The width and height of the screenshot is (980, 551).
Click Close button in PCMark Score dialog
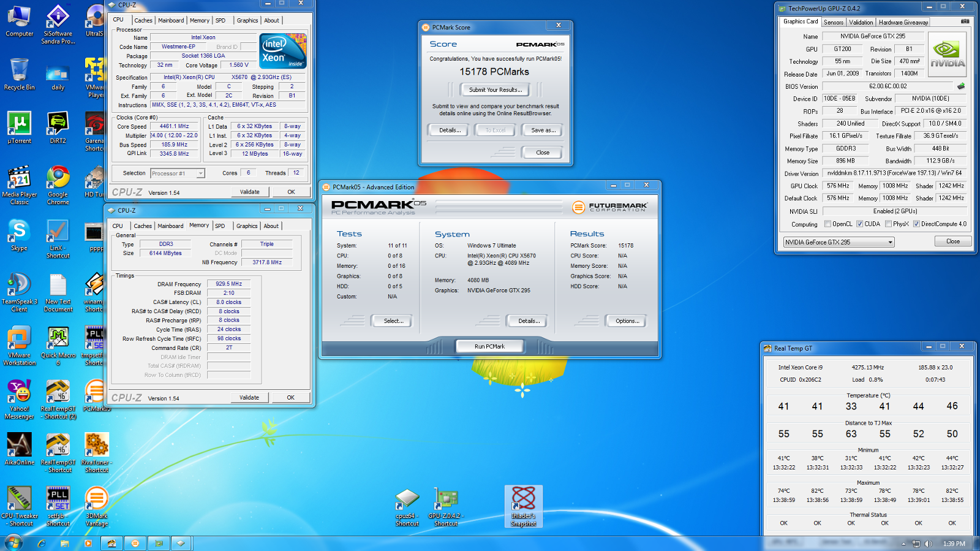(x=543, y=153)
